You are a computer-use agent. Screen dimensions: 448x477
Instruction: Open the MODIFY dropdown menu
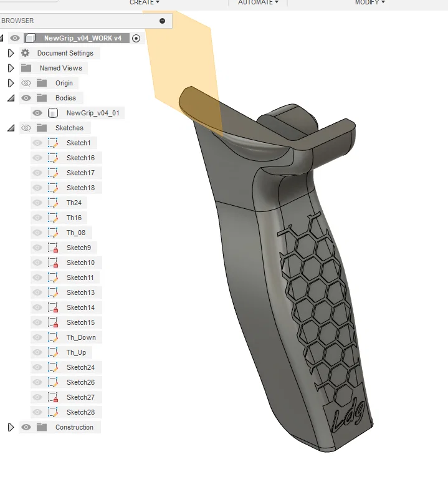(x=370, y=2)
